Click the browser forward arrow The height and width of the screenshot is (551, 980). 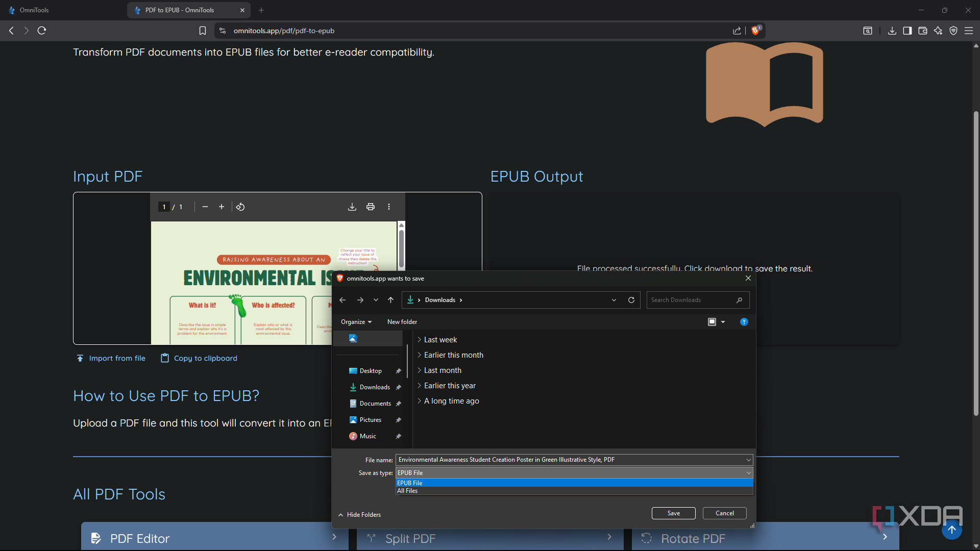(x=27, y=31)
